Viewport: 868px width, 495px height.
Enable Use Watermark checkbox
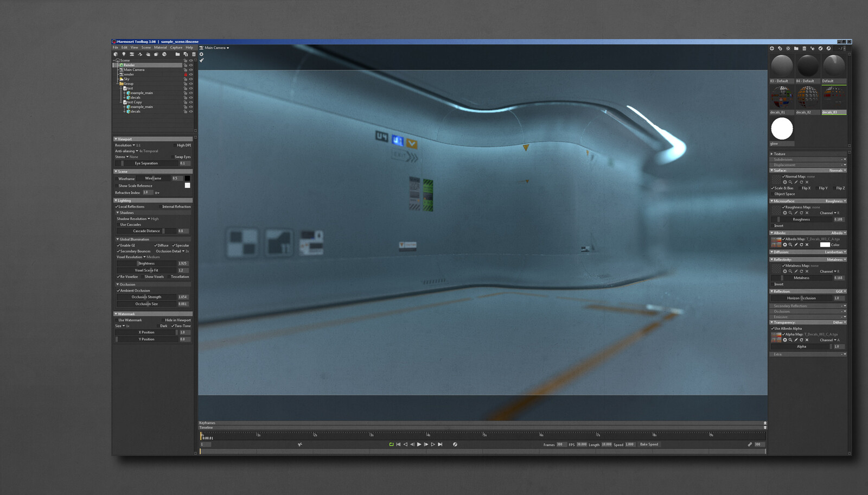pyautogui.click(x=116, y=320)
